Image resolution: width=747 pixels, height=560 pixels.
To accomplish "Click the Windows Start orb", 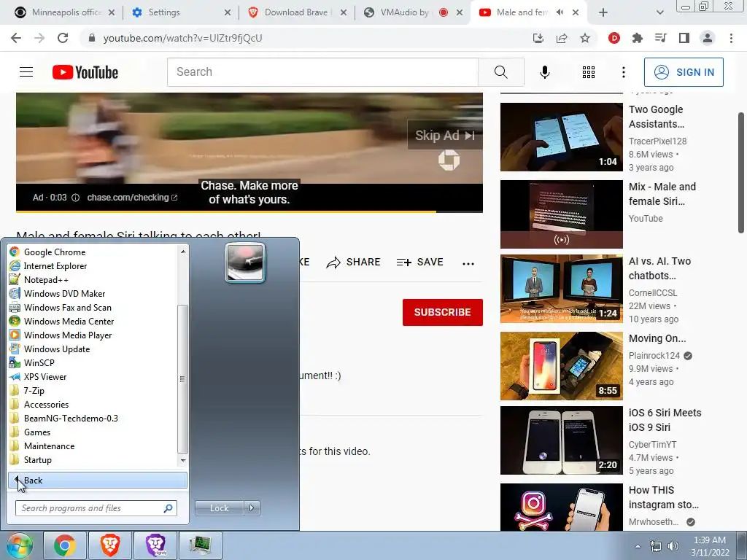I will [x=19, y=545].
